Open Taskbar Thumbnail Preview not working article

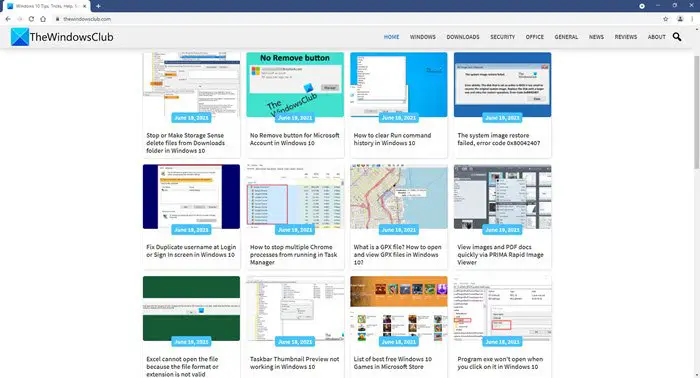(295, 363)
